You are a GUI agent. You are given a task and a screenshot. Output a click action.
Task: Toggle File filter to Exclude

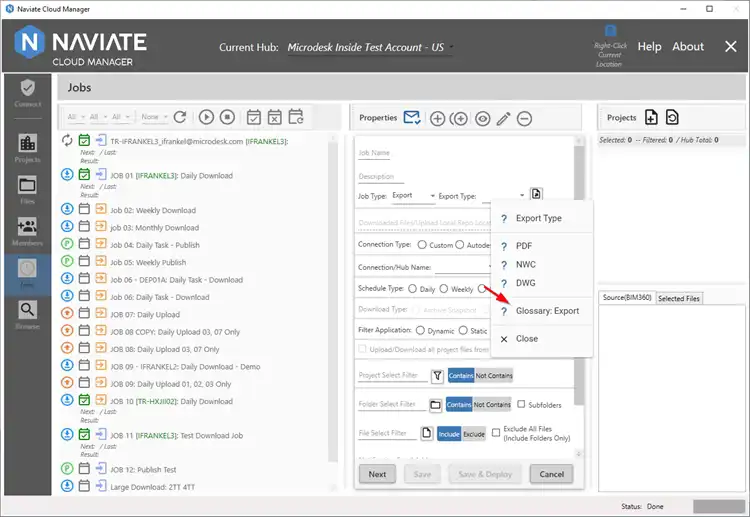coord(474,434)
